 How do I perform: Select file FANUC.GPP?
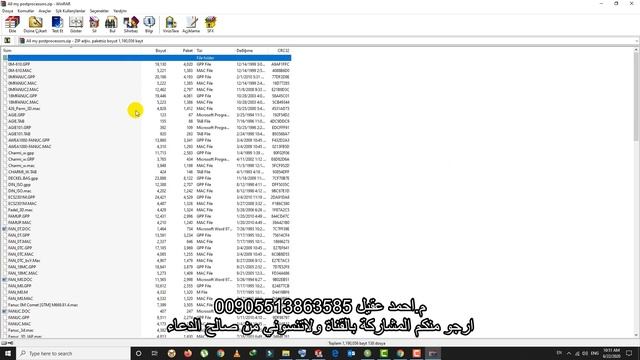(19, 318)
